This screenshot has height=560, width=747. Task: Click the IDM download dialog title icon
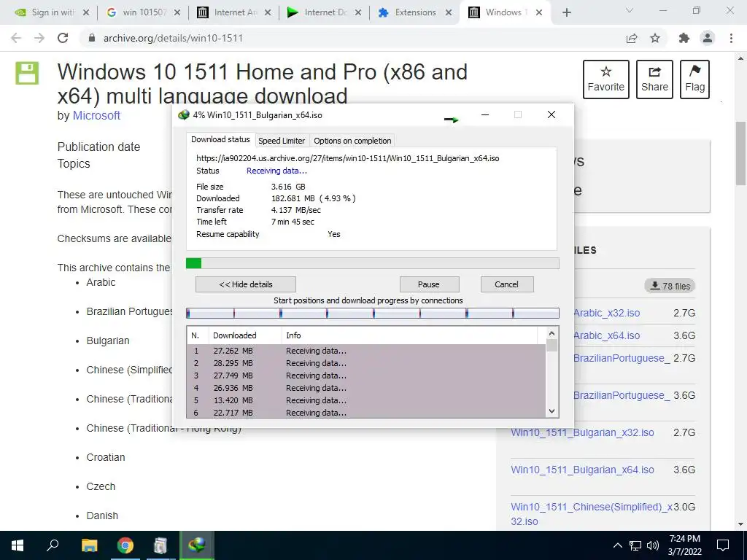183,114
